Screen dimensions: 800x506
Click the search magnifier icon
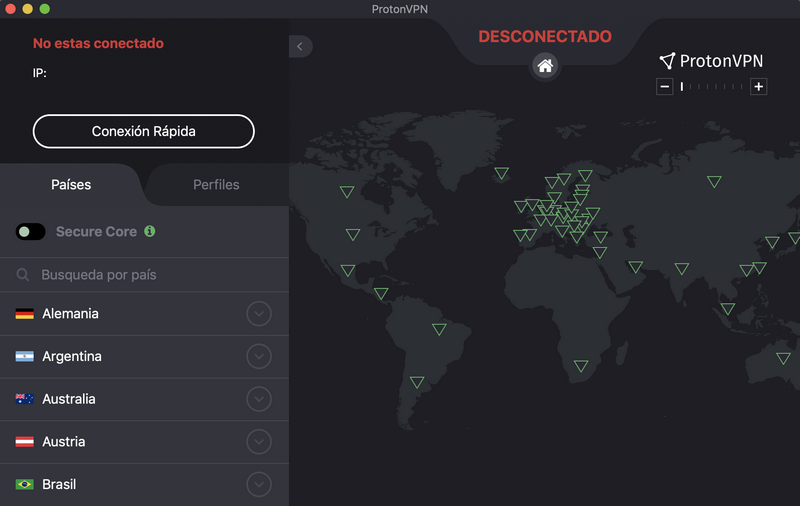[23, 275]
